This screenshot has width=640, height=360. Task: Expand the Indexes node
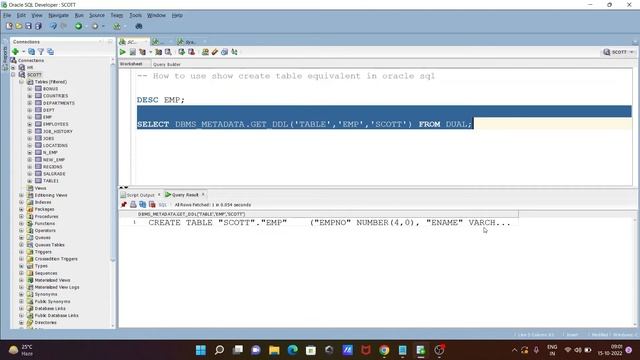(21, 202)
